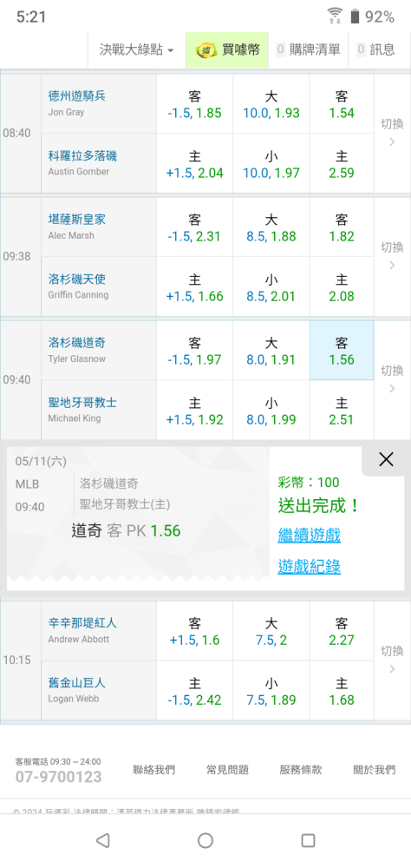Select Royals 大 8.5, 1.88 over
The height and width of the screenshot is (868, 411).
tap(271, 227)
